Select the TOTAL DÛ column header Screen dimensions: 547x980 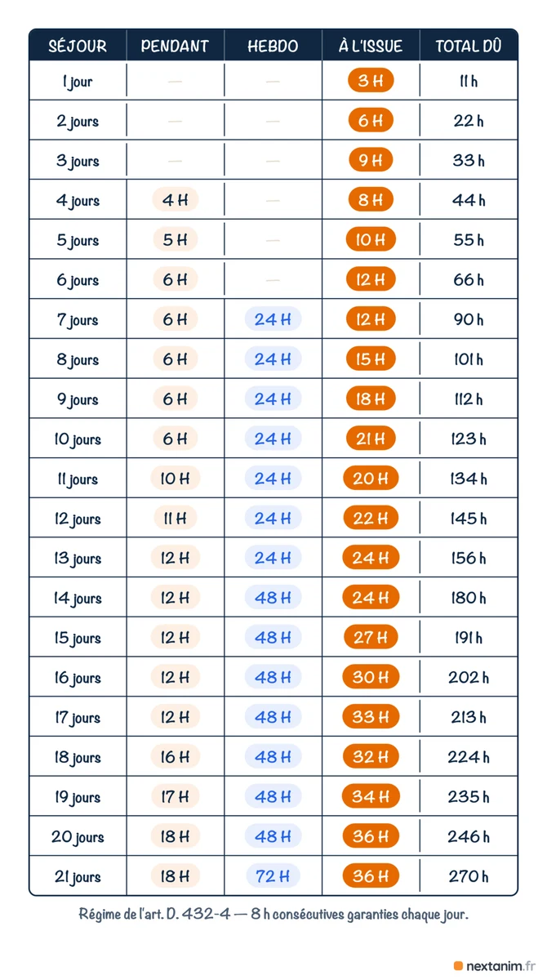(x=469, y=46)
